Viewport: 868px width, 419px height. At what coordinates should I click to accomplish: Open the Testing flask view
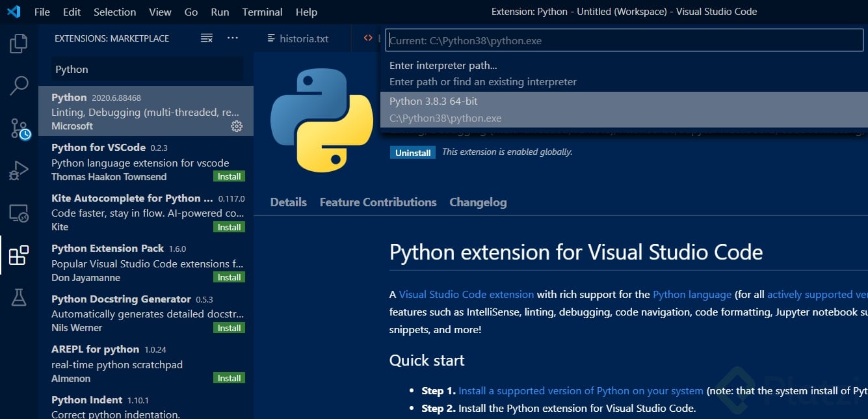(x=18, y=296)
